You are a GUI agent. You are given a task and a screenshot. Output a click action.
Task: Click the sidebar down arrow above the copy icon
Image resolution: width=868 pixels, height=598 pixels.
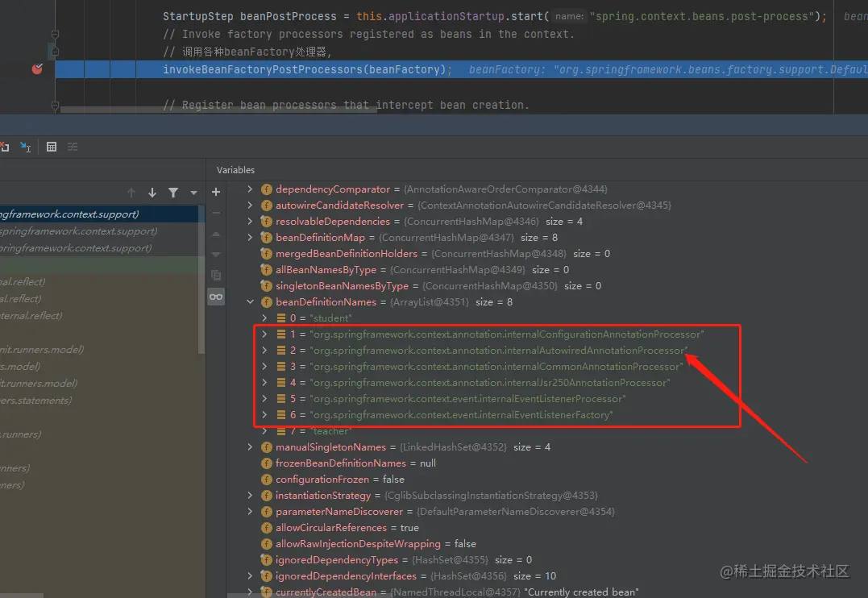(216, 255)
